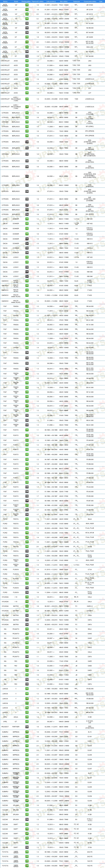Click the 'B12S1, F12S3' engine code cell
The height and width of the screenshot is (868, 105).
coord(90,281)
